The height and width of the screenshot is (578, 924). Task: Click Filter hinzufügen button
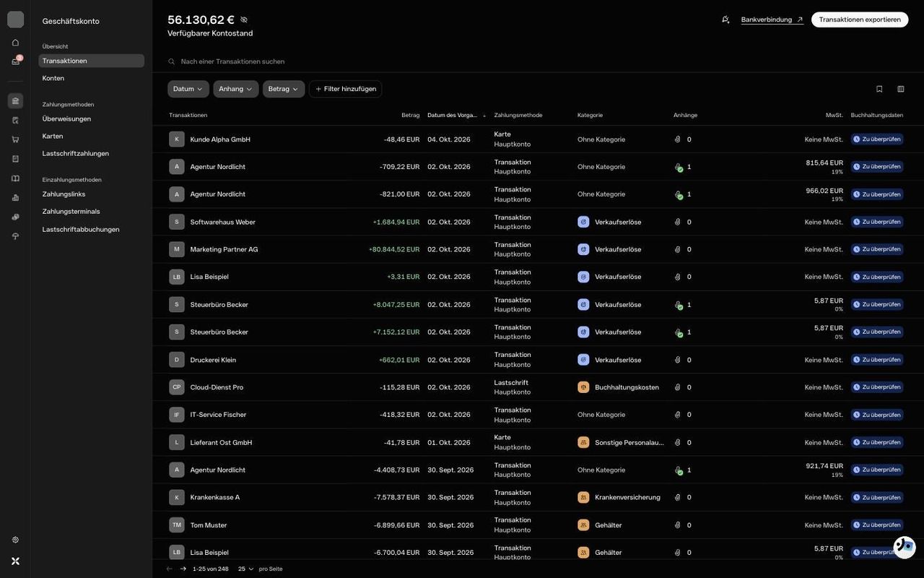tap(346, 89)
